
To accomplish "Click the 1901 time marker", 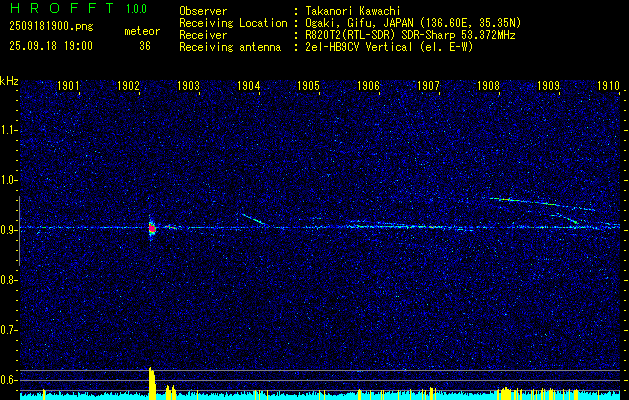I will coord(68,86).
